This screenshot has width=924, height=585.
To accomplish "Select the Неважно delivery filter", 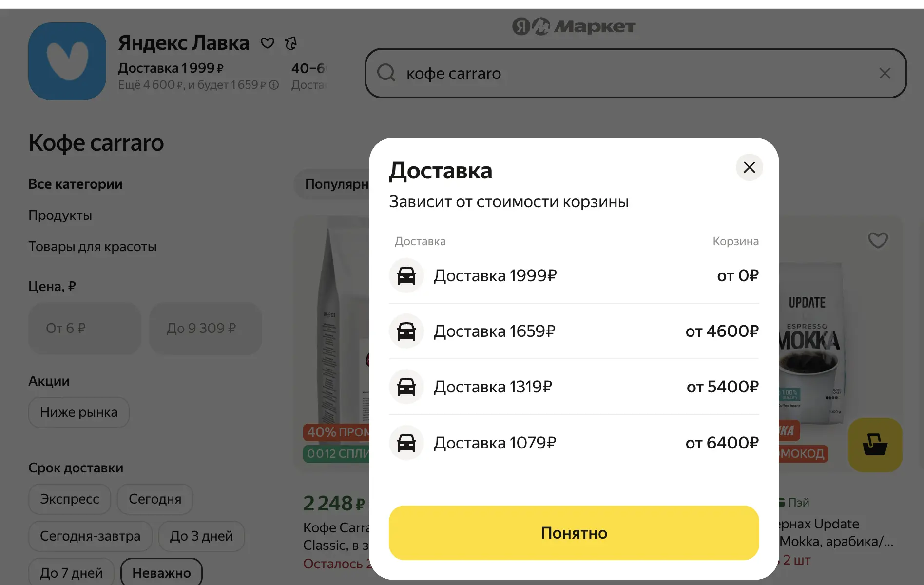I will pos(161,571).
